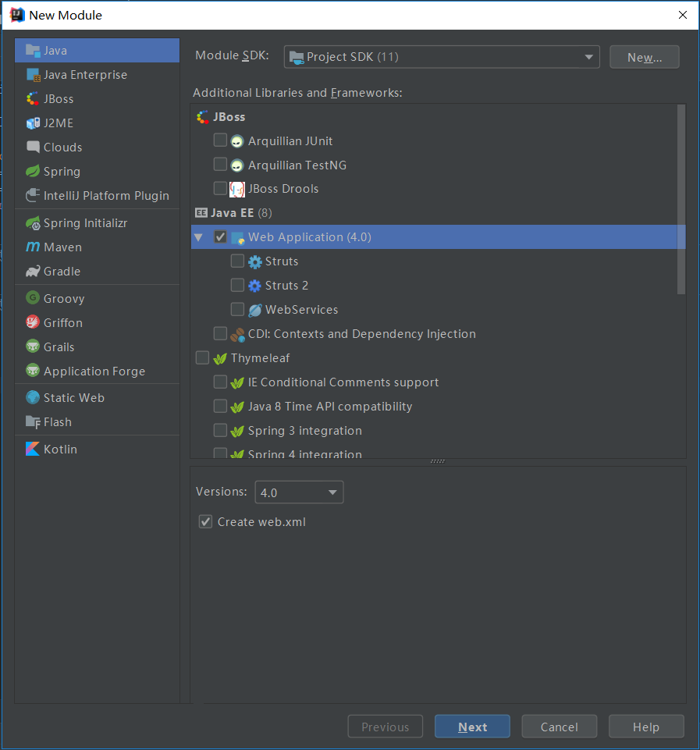700x750 pixels.
Task: Click the Java Enterprise icon
Action: tap(33, 75)
